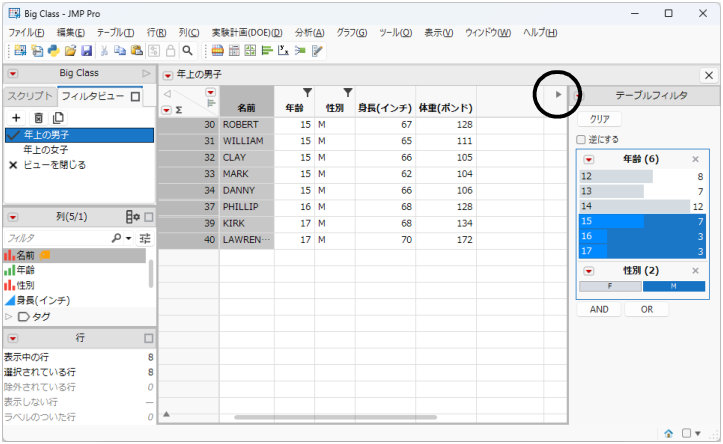Toggle the F value in 性別 filter
The image size is (723, 444).
pos(610,286)
